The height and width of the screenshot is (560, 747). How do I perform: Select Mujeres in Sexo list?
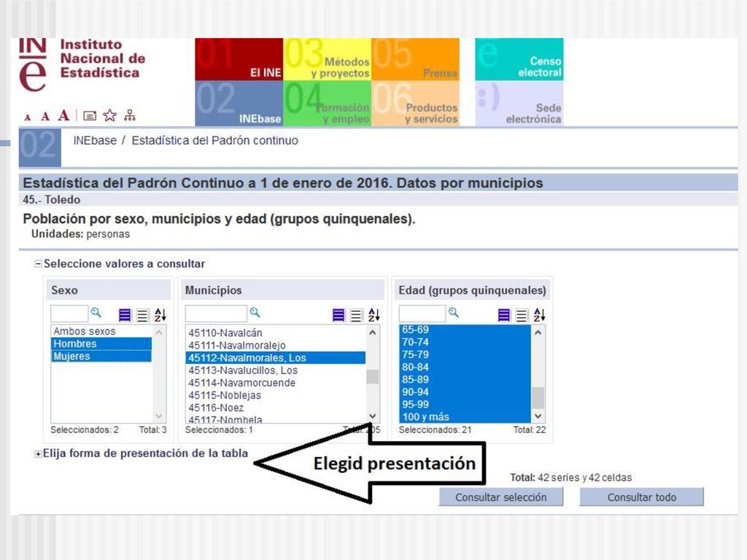(x=101, y=356)
